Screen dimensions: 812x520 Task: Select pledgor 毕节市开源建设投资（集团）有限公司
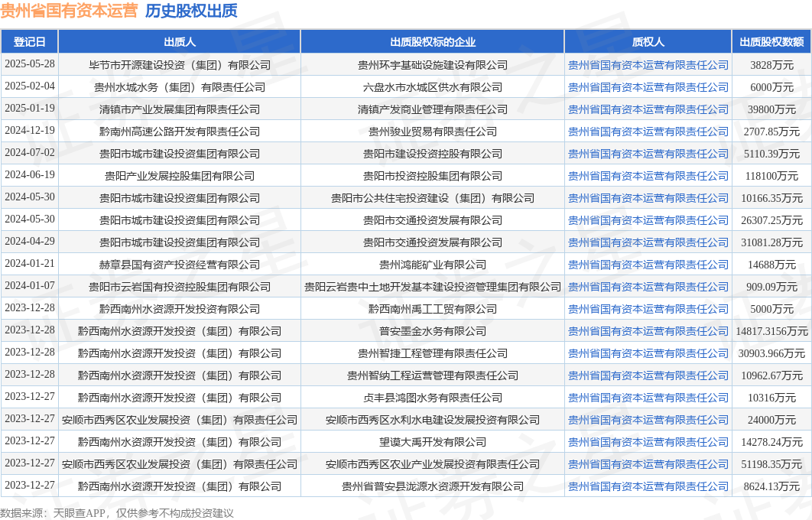[x=180, y=65]
